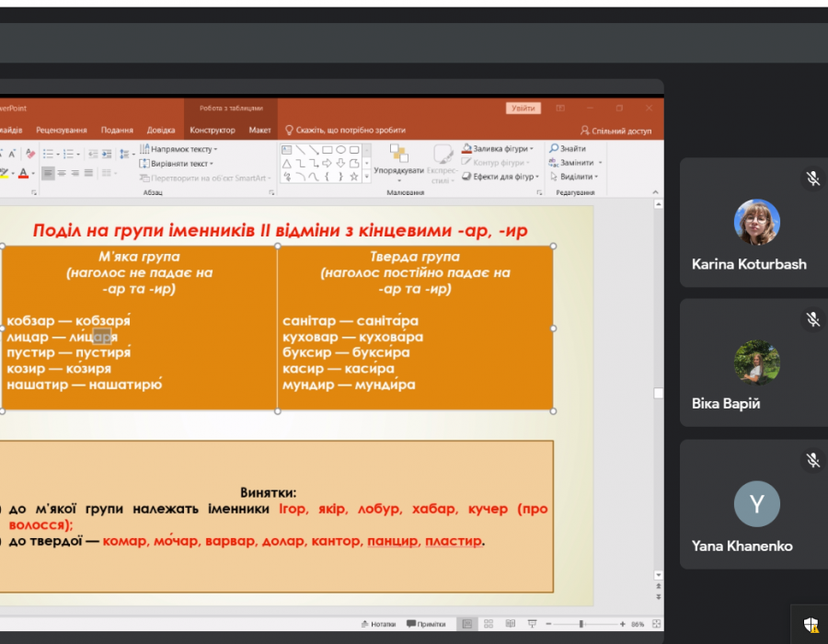Fit slide to current window

coord(657,624)
